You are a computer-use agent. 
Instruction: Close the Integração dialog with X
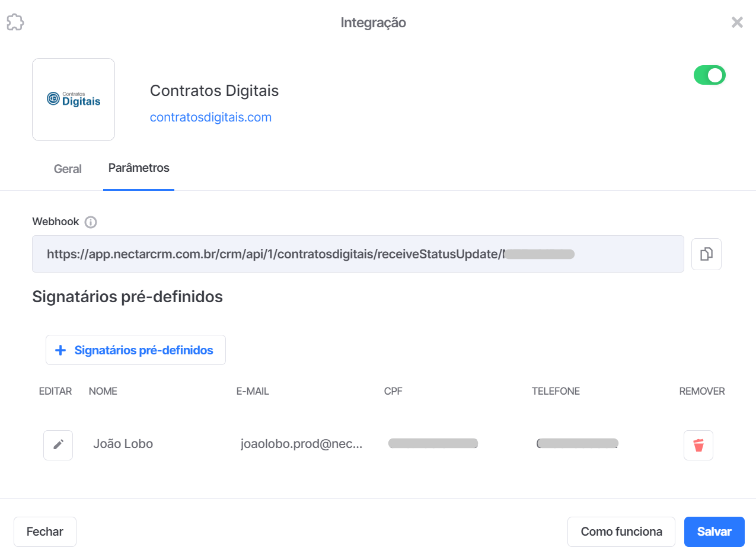coord(737,23)
